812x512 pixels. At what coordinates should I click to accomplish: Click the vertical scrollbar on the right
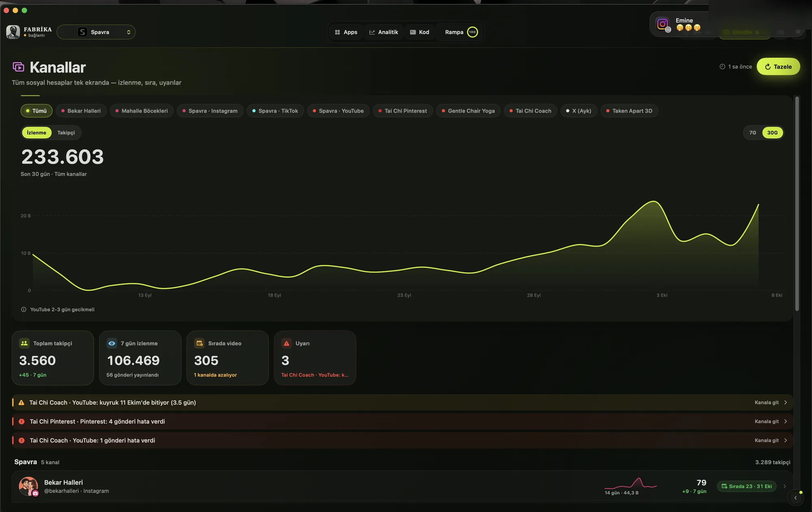click(797, 204)
